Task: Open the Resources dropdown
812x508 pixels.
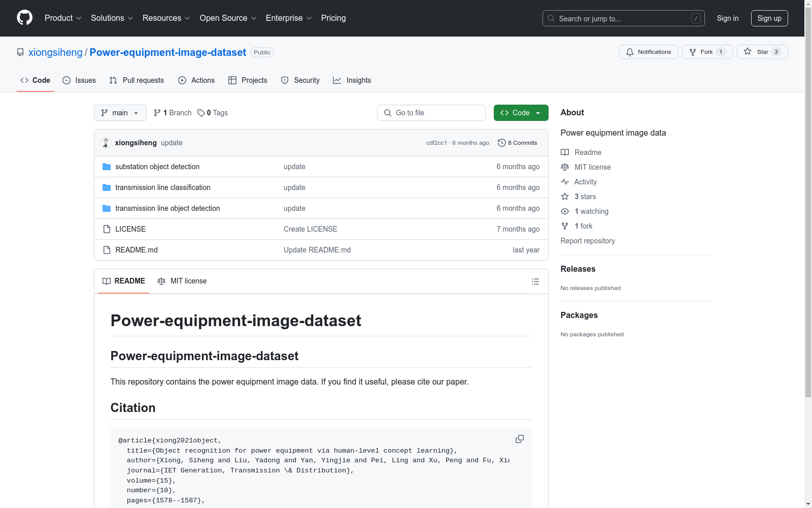Action: pyautogui.click(x=166, y=18)
